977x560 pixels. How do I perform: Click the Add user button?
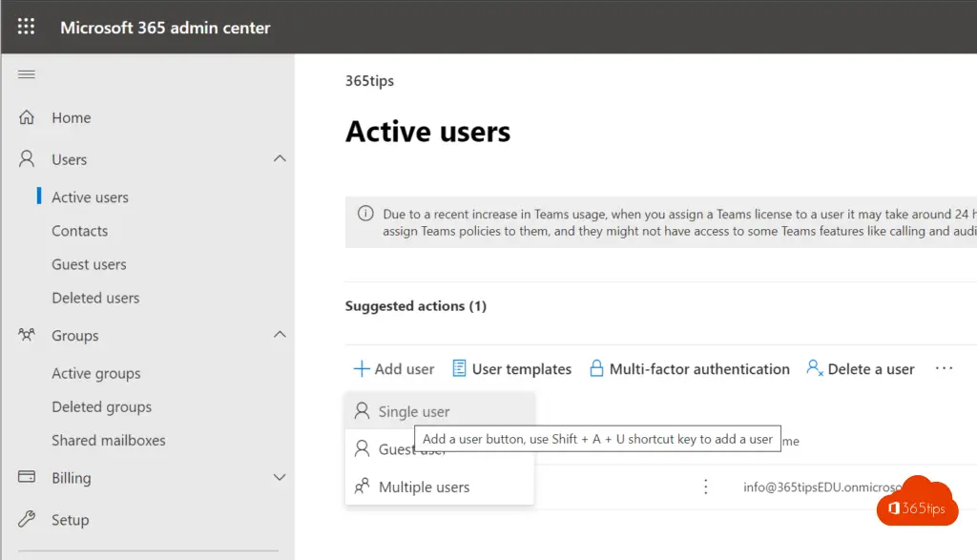pos(394,369)
